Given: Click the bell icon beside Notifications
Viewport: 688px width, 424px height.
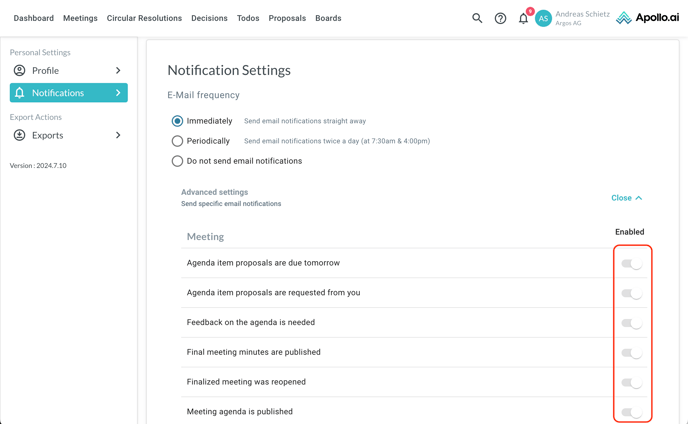Looking at the screenshot, I should click(19, 93).
